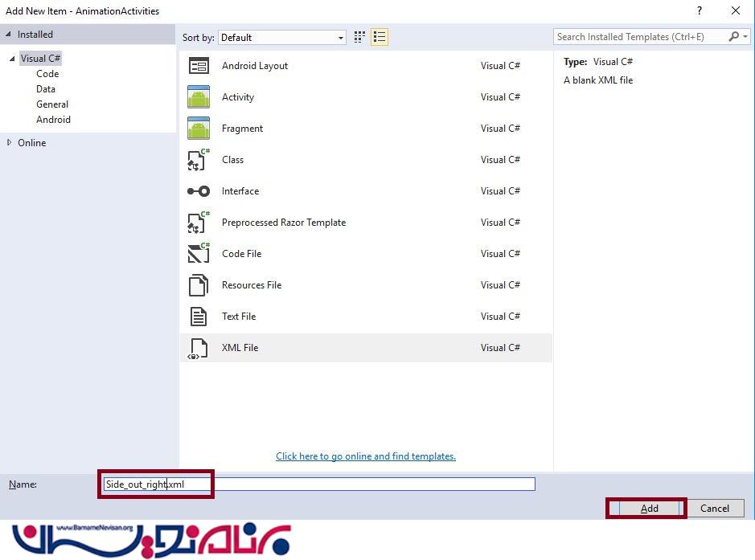Click the Code File icon
This screenshot has height=560, width=755.
(199, 254)
